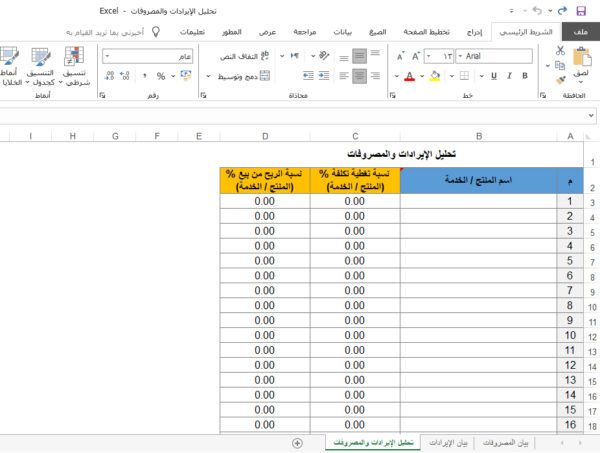This screenshot has width=600, height=453.
Task: Open the underline dropdown arrow
Action: [x=482, y=76]
